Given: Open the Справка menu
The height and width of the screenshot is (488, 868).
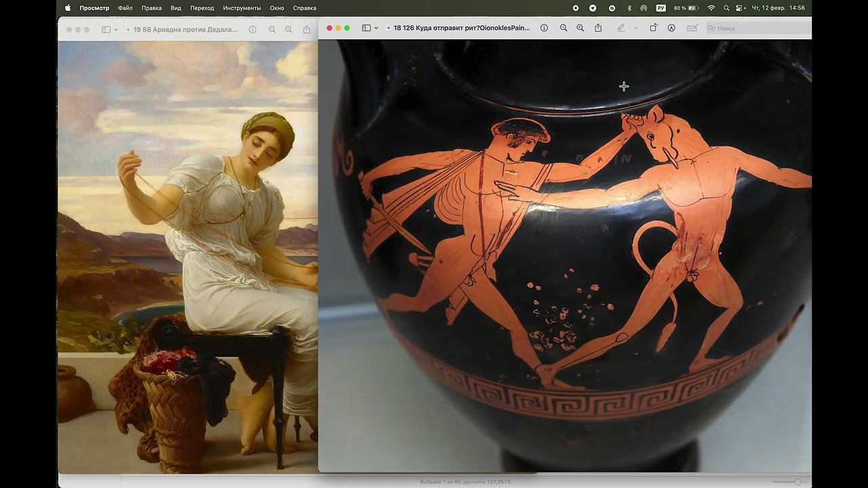Looking at the screenshot, I should 304,8.
